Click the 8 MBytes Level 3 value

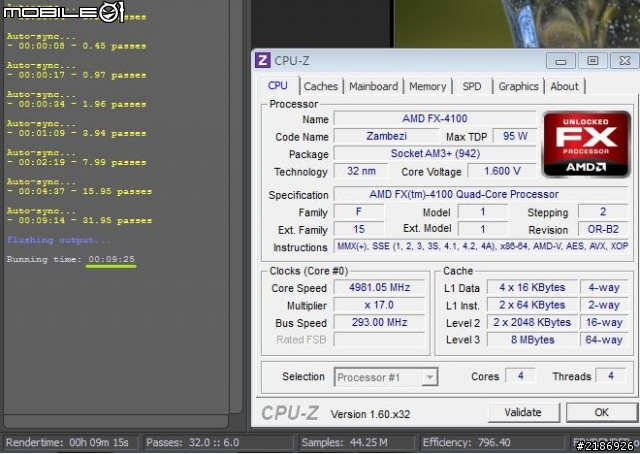(532, 340)
